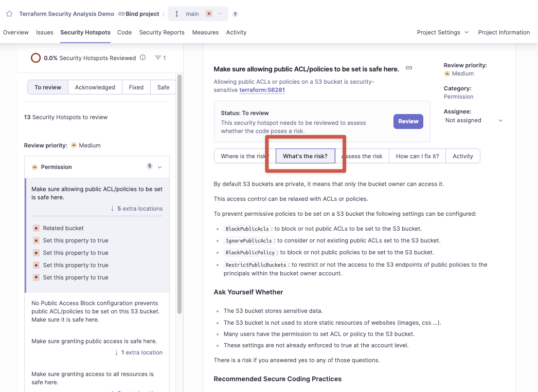Open the filter icon showing 1

(x=158, y=58)
